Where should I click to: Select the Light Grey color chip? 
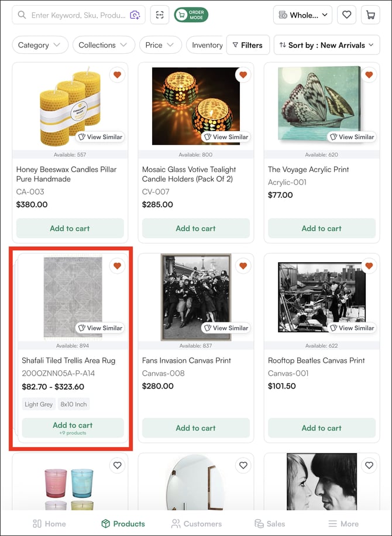click(x=39, y=404)
